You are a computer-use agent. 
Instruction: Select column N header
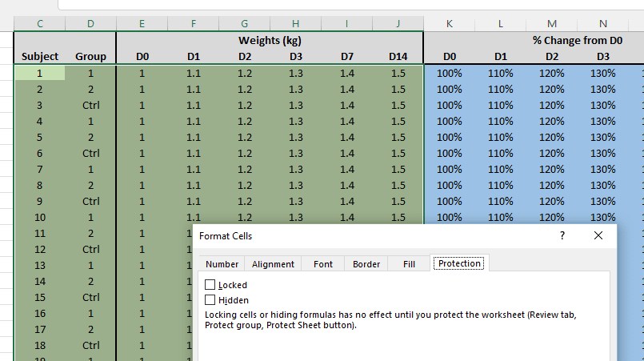[603, 24]
